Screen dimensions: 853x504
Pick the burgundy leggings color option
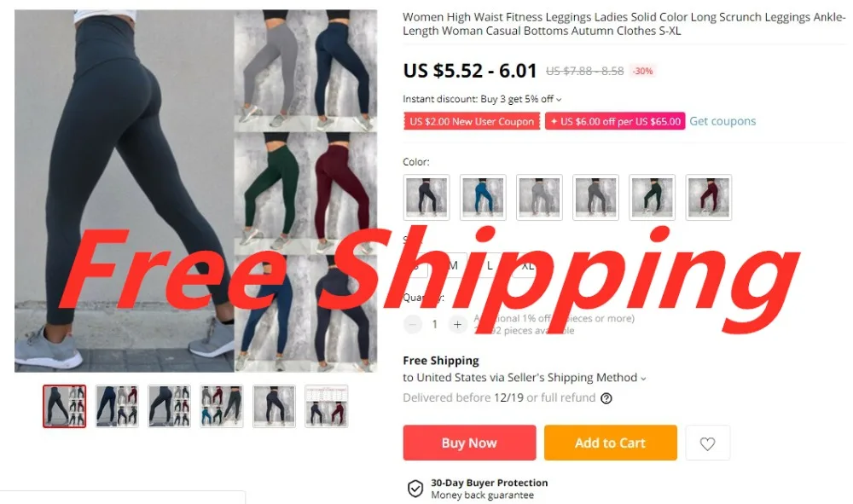709,197
